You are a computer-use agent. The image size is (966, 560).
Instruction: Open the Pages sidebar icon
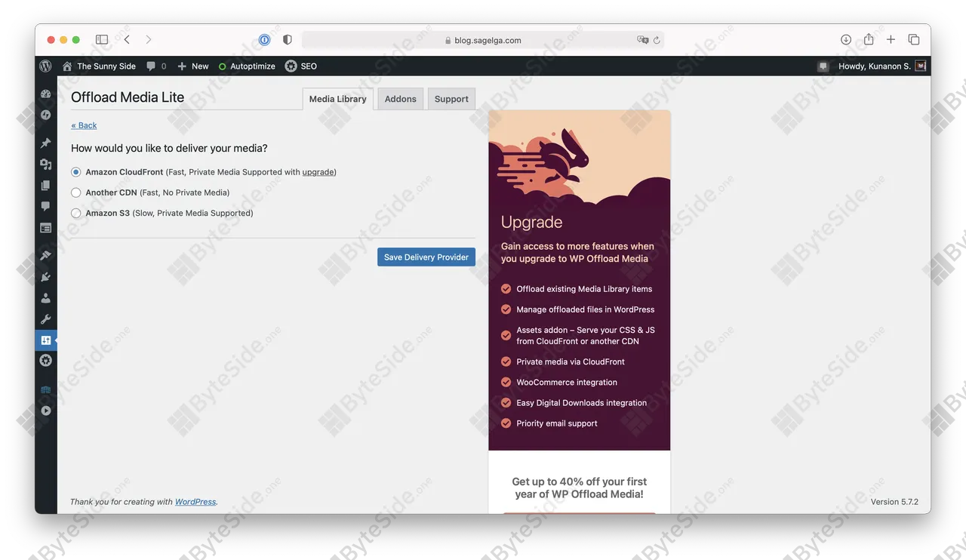[x=45, y=186]
